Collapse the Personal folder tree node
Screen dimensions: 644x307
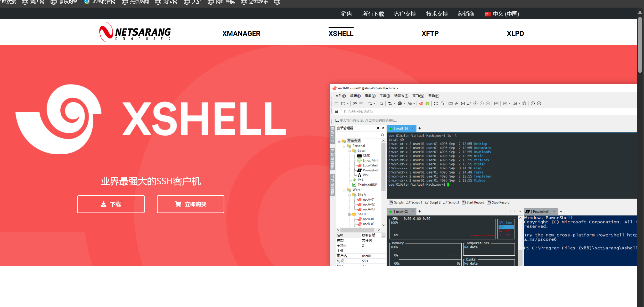tap(344, 146)
